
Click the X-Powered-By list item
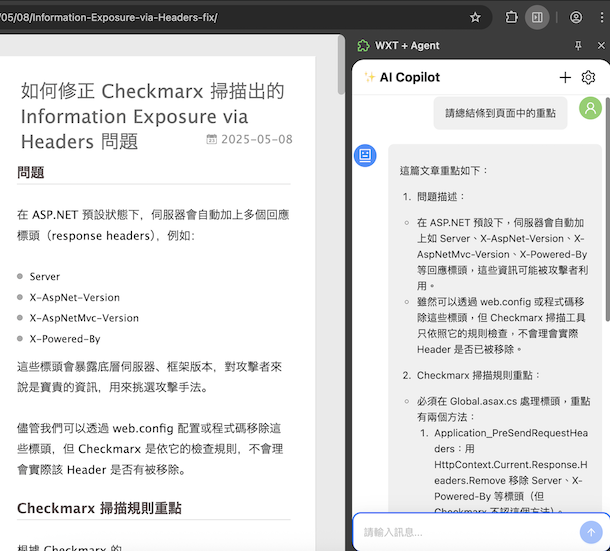pos(65,339)
